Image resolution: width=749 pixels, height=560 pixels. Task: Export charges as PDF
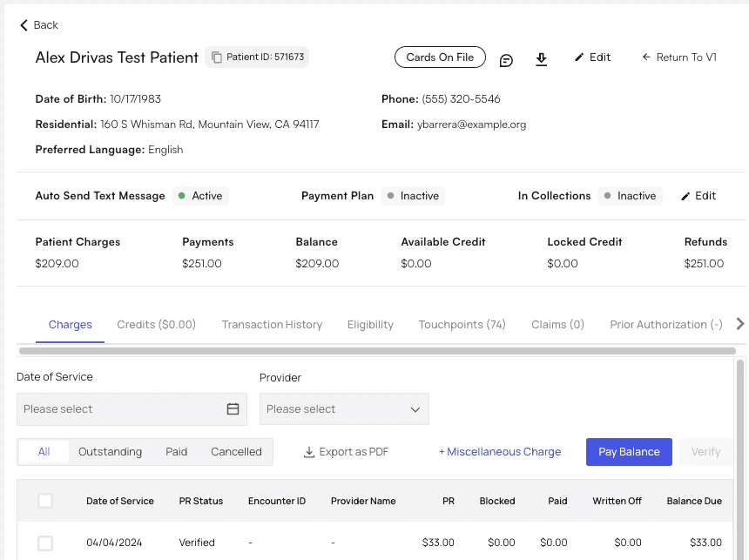[x=346, y=452]
